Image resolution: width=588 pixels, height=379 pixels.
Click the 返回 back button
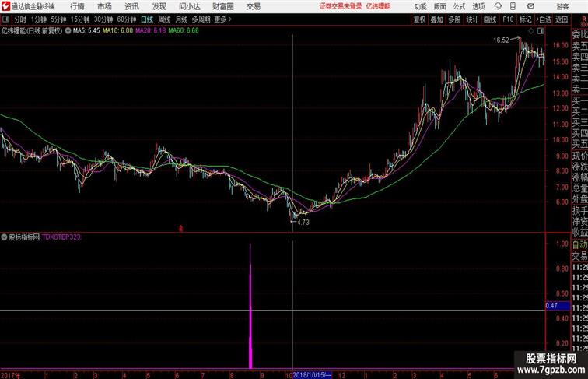(x=562, y=19)
